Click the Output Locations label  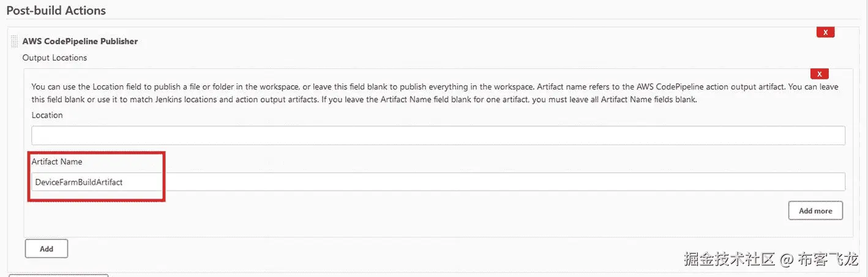54,58
